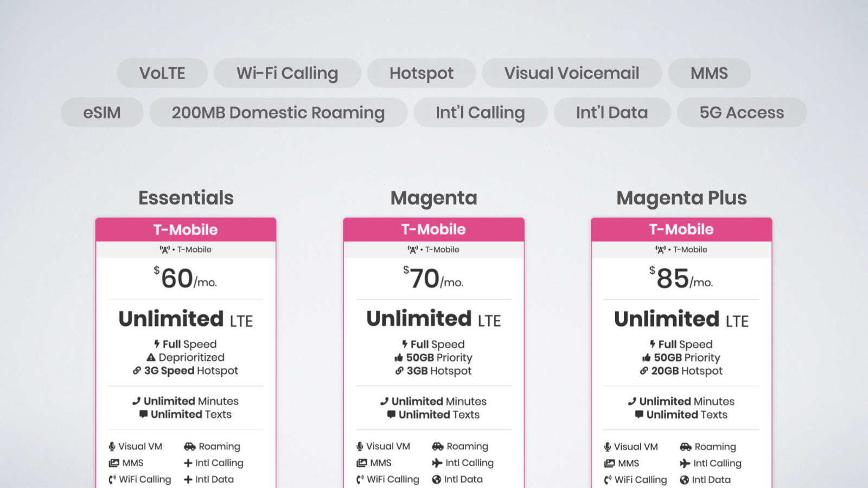Click the T-Mobile carrier label on Magenta card

click(433, 249)
